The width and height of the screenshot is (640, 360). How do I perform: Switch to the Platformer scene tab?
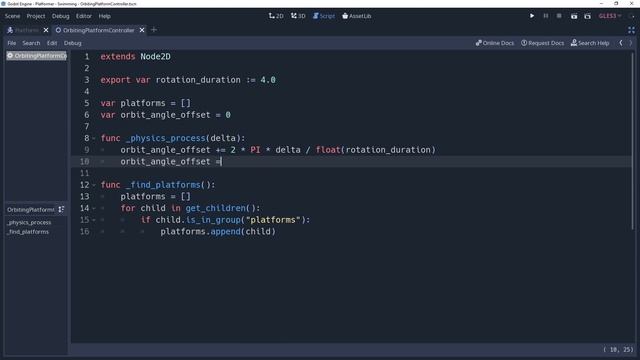point(23,30)
